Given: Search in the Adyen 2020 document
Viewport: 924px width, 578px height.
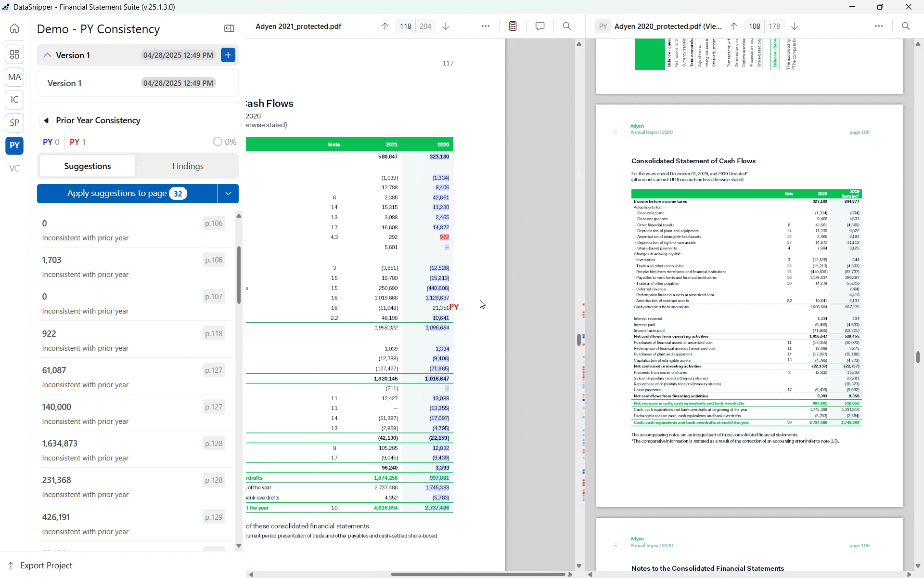Looking at the screenshot, I should (x=906, y=26).
